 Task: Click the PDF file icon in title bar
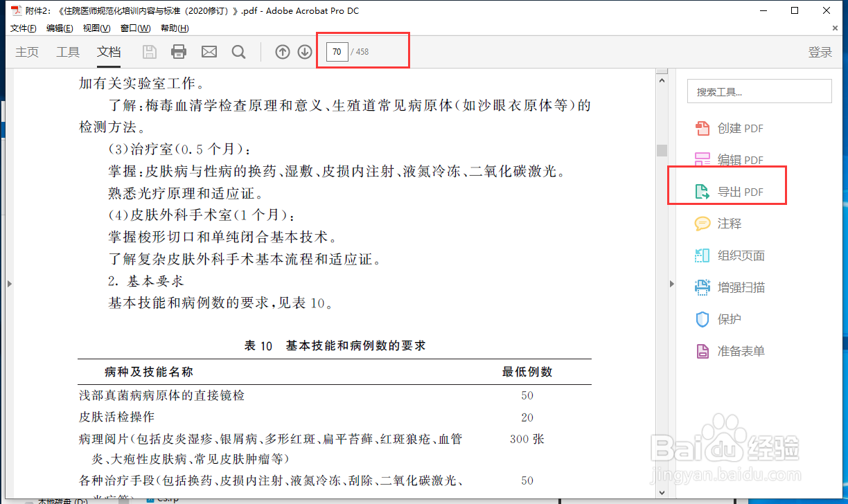point(15,10)
